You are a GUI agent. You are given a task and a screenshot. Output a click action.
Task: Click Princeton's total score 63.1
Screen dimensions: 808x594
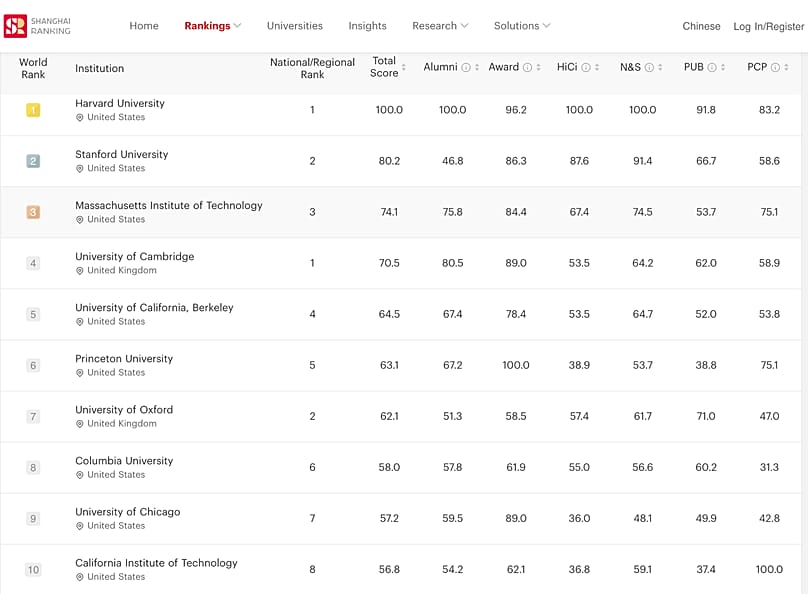pyautogui.click(x=389, y=365)
